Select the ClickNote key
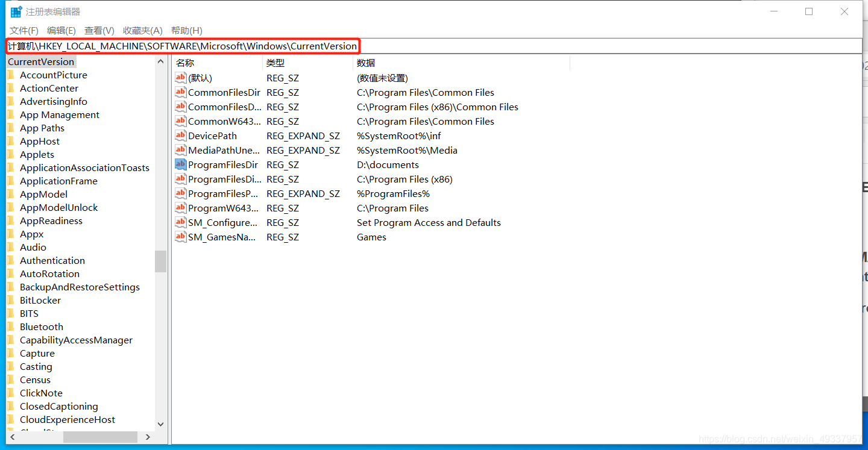Image resolution: width=868 pixels, height=450 pixels. (x=41, y=393)
